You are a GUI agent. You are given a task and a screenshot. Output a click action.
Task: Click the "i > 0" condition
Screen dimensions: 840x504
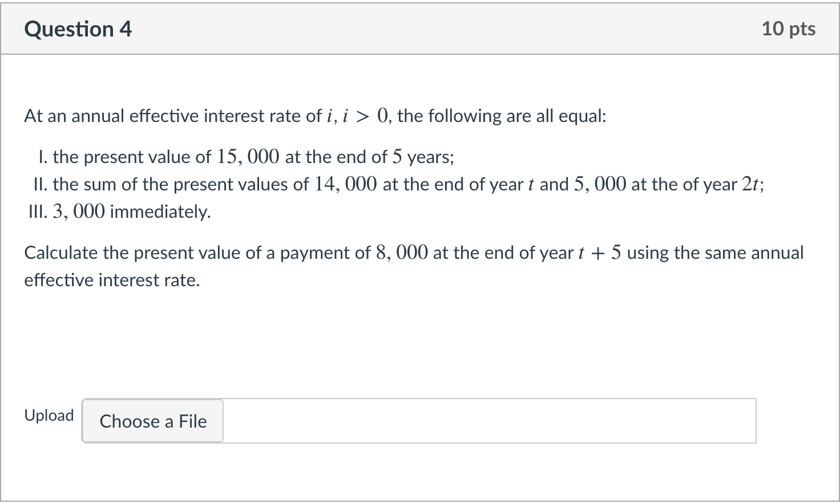point(366,116)
